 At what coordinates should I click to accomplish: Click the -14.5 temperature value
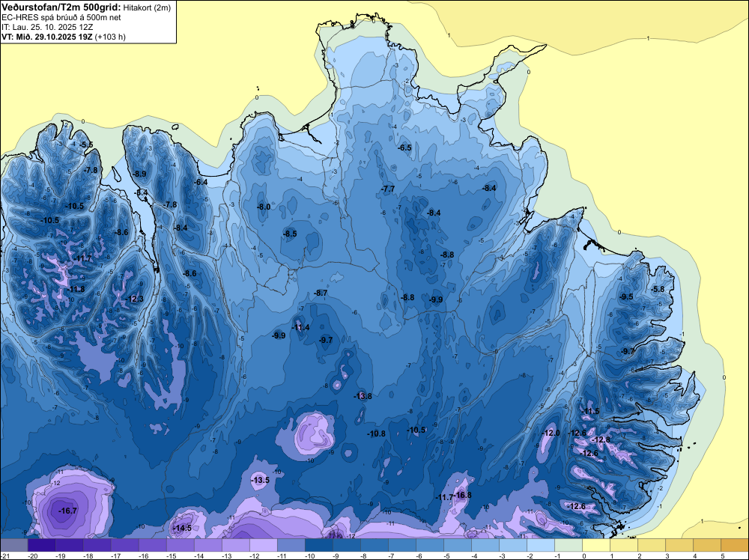[182, 528]
